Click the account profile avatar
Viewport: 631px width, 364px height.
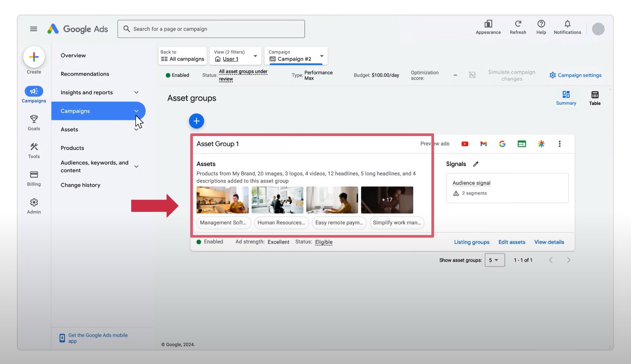pos(598,29)
